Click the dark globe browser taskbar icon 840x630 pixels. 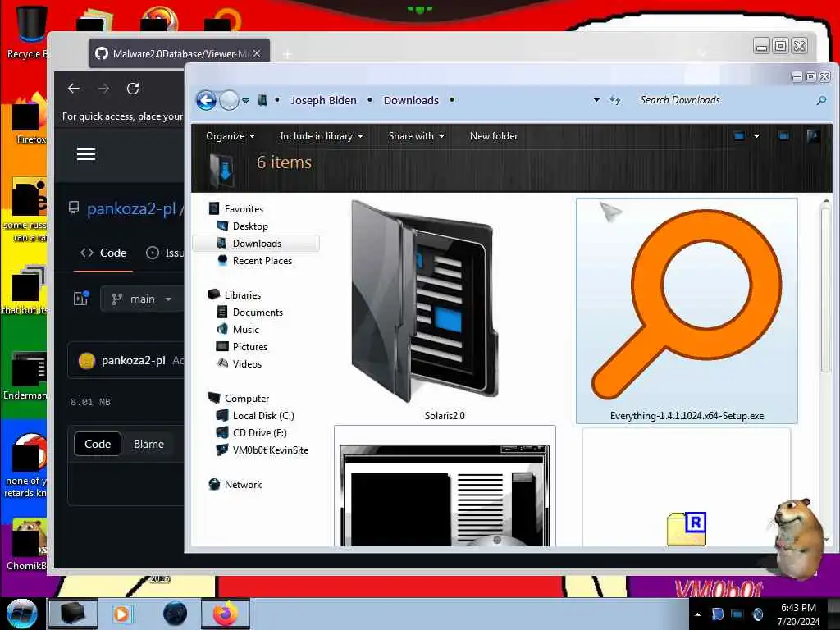click(176, 614)
